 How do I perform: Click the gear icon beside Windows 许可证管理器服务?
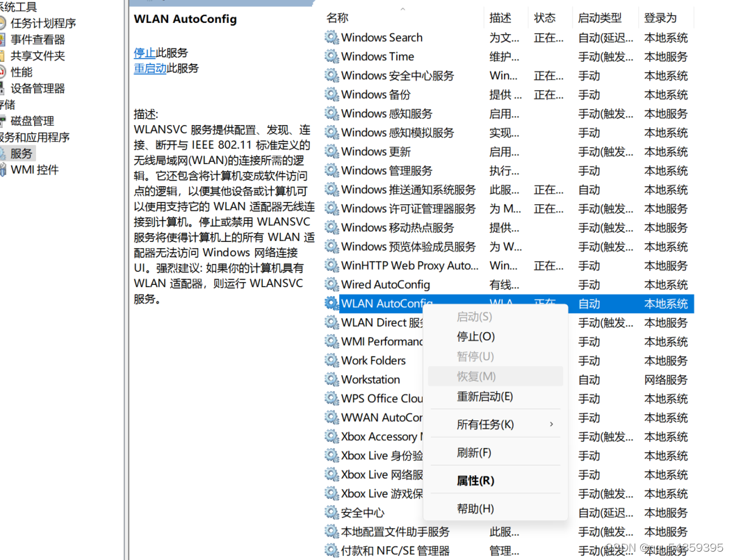pyautogui.click(x=332, y=208)
